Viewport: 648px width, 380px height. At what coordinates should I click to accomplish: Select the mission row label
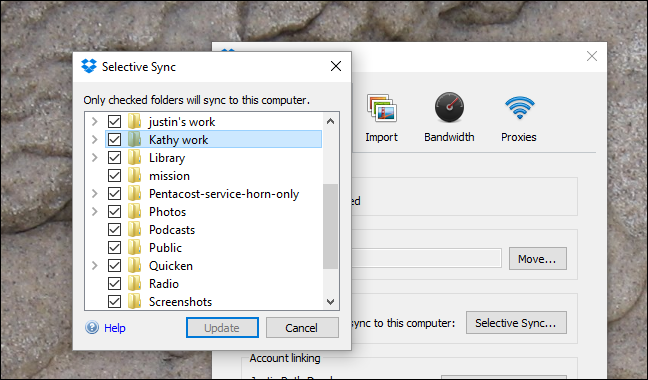click(169, 176)
